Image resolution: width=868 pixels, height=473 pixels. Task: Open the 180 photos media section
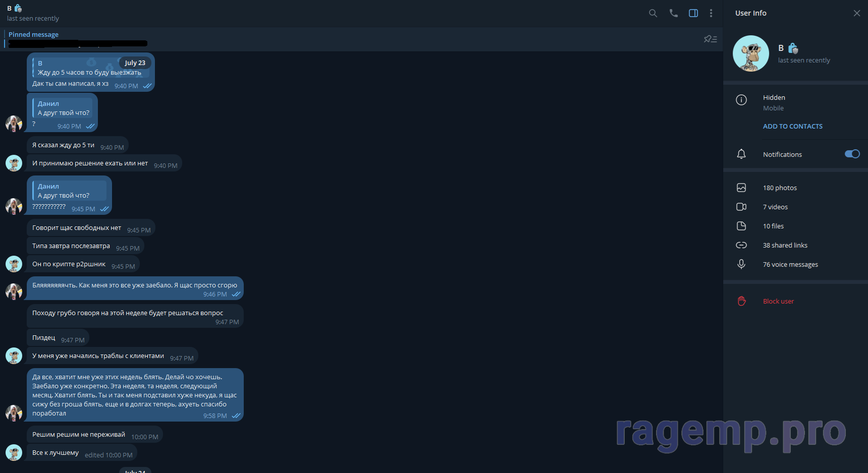(780, 188)
